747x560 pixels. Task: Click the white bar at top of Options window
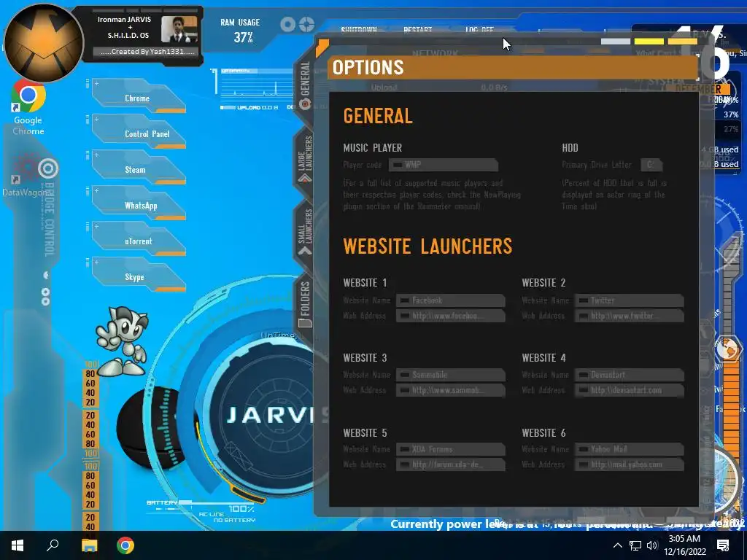point(616,42)
